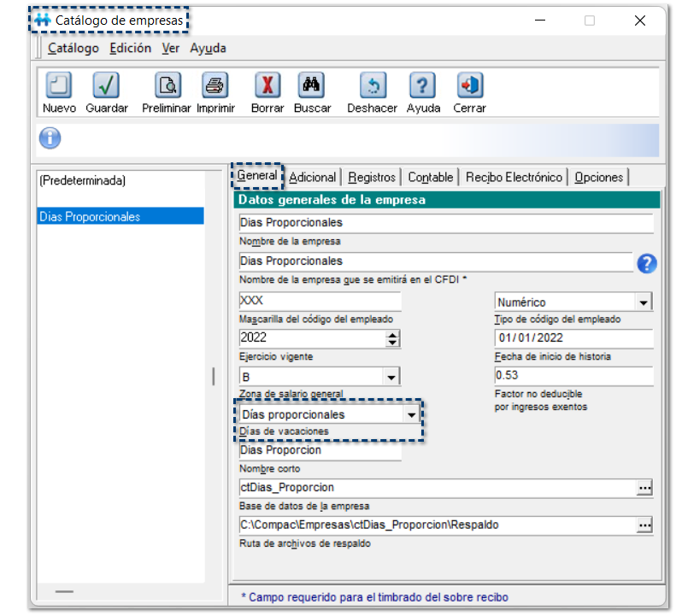The height and width of the screenshot is (616, 676).
Task: Delete the company with the Borrar icon
Action: pos(267,86)
